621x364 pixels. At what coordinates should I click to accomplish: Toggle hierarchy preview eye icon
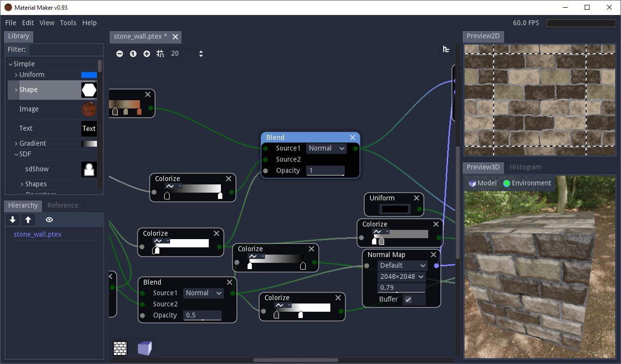click(x=49, y=220)
